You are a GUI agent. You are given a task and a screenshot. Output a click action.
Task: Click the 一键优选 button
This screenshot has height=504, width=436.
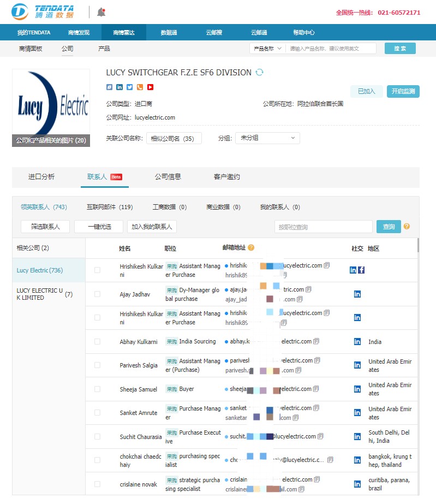99,227
